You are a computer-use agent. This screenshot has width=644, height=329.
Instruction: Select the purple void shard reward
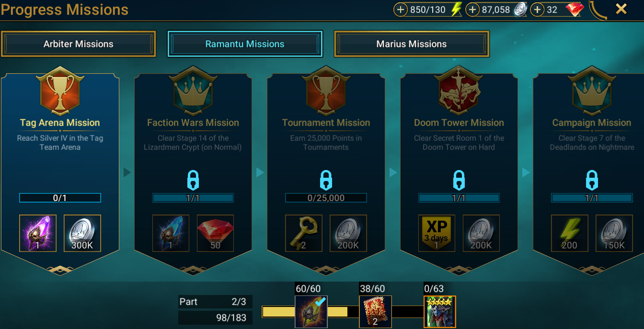38,233
